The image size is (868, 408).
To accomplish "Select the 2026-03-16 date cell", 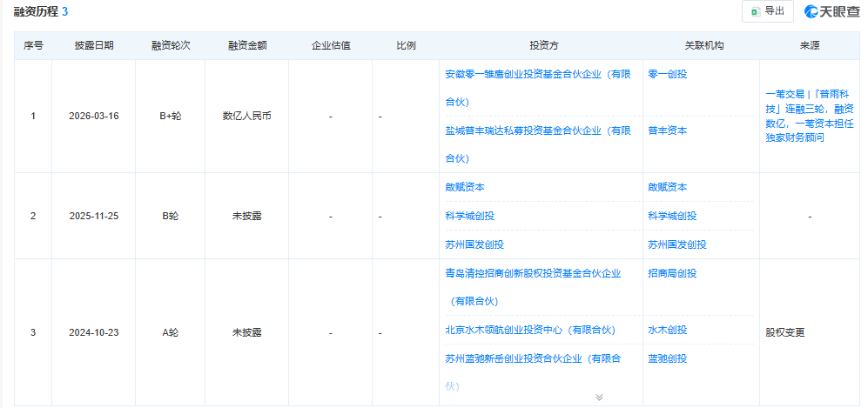I will click(x=93, y=116).
